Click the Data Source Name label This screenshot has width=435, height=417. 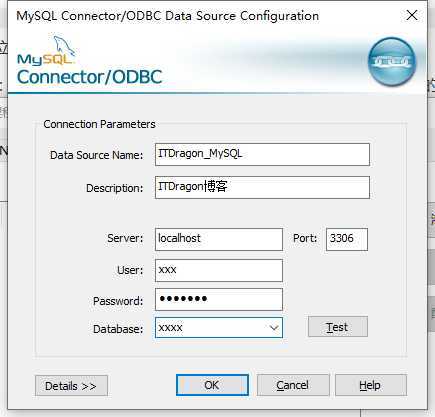(x=96, y=155)
